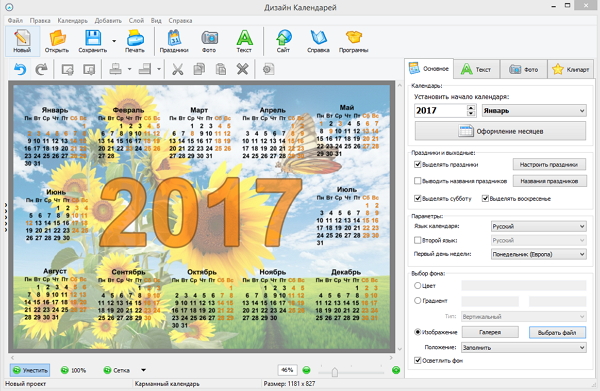Open the layer settings gear icon
Screen dimensions: 600x391
[268, 69]
